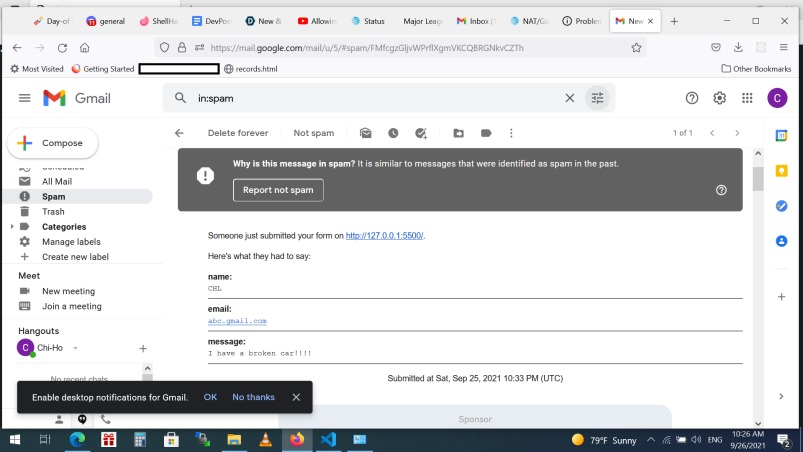Snooze this message
The image size is (803, 452).
point(393,133)
